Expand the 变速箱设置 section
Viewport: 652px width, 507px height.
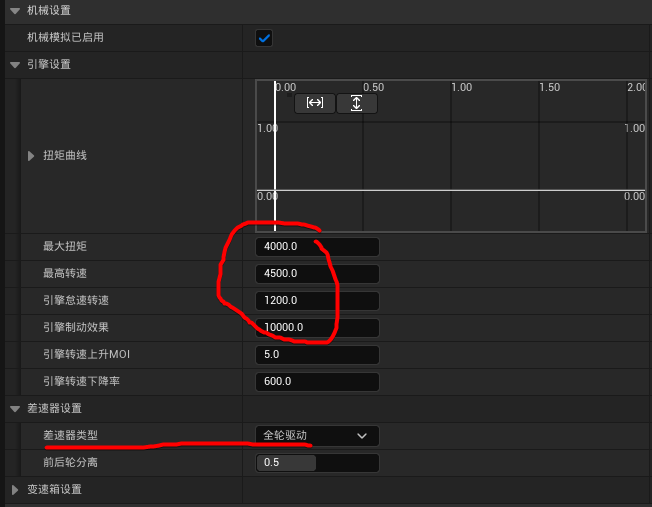[x=15, y=490]
